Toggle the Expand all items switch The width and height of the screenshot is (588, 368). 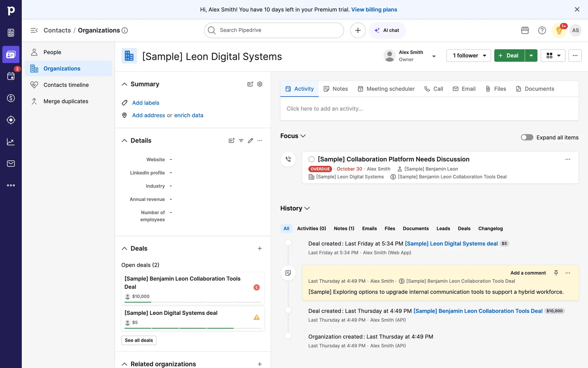click(x=527, y=137)
